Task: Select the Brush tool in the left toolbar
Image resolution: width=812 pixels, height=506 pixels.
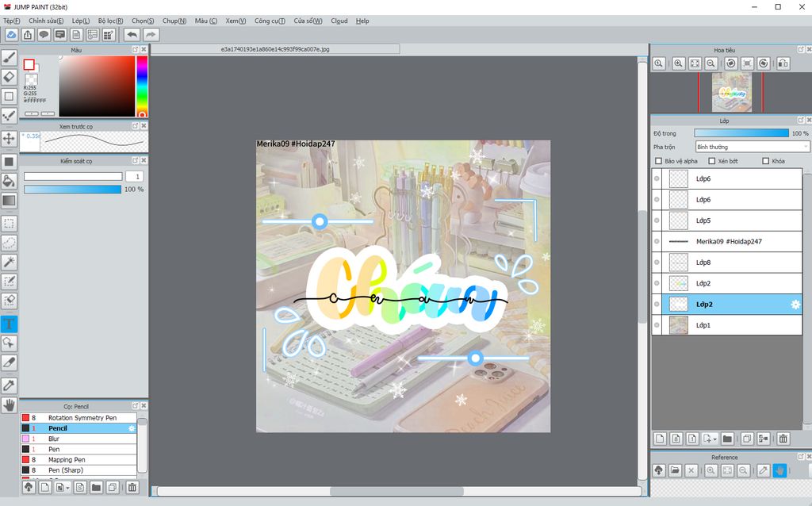Action: coord(9,57)
